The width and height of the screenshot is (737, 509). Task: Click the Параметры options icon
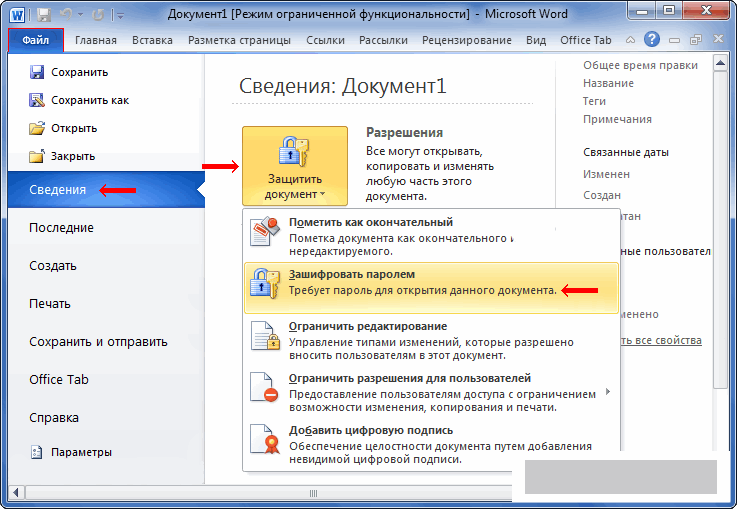coord(36,452)
